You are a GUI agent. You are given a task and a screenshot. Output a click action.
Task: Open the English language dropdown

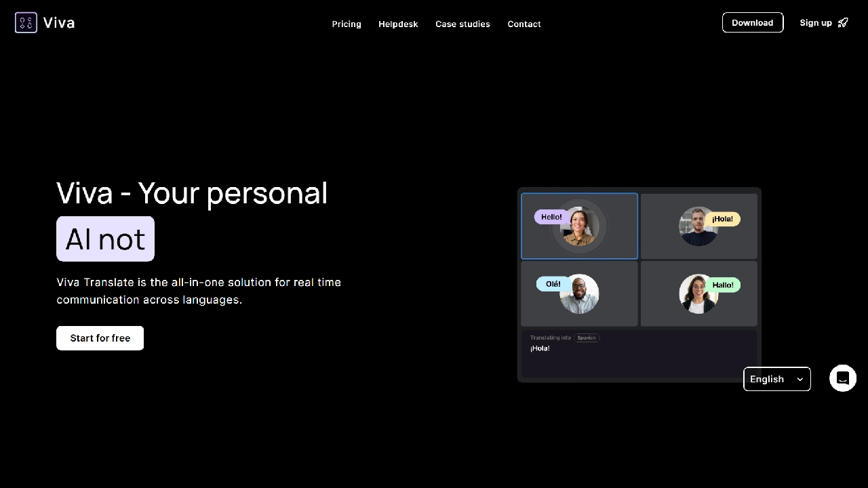tap(776, 379)
